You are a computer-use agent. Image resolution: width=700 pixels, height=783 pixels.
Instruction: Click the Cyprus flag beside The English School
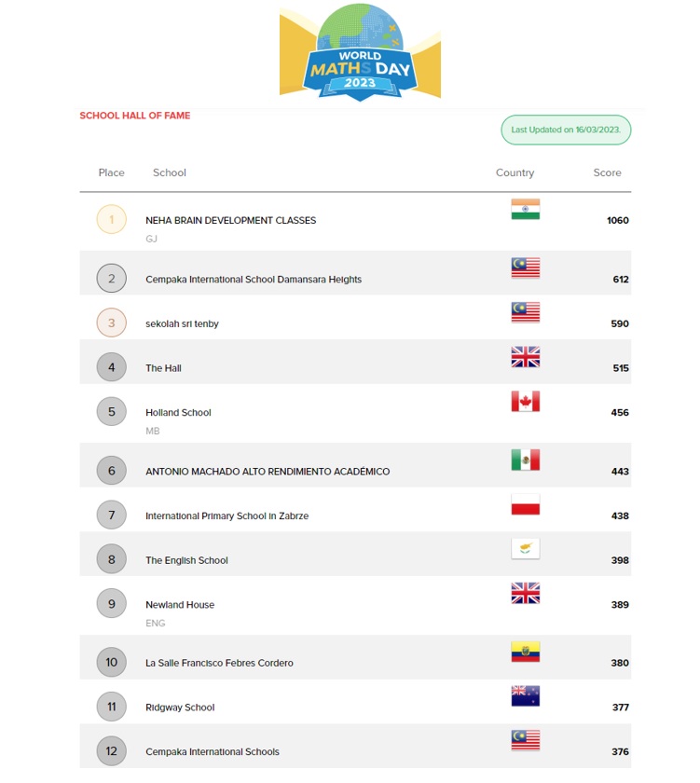(527, 550)
